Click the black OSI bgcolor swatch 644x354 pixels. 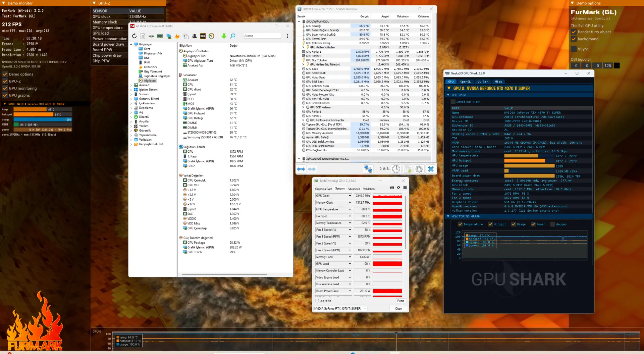(x=616, y=65)
